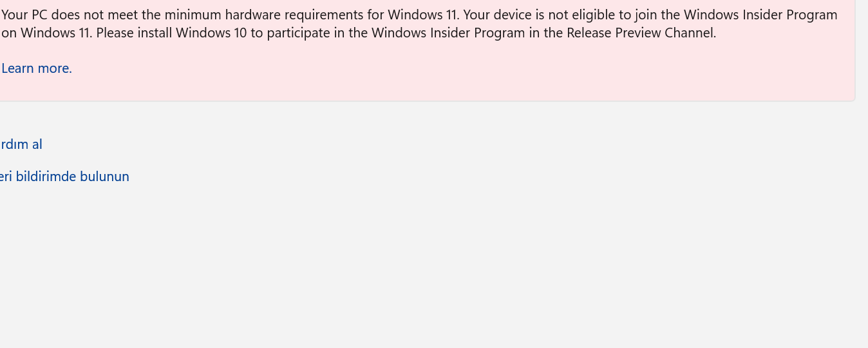Click the 'Release Preview Channel' text
The height and width of the screenshot is (348, 868).
tap(641, 33)
